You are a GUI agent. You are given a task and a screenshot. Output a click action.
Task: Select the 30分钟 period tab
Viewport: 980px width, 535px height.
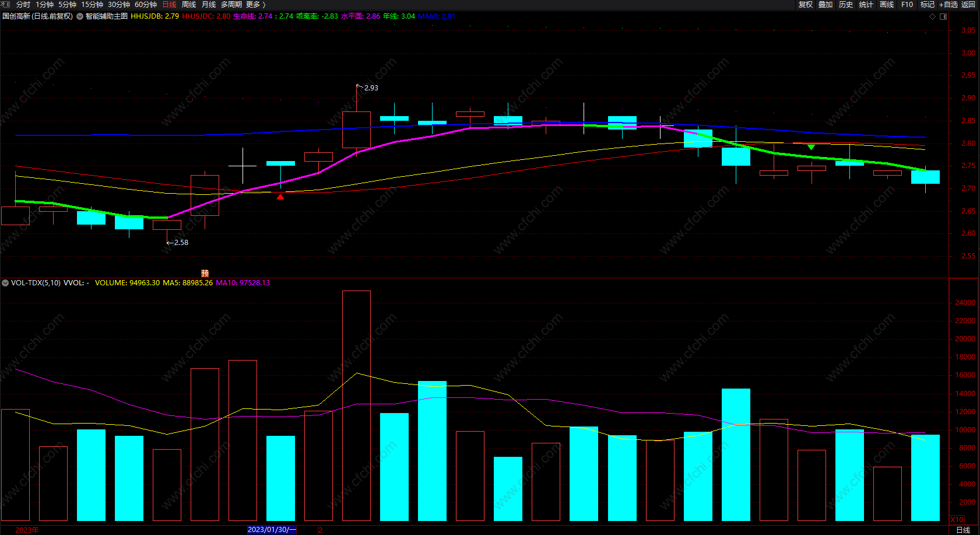click(x=119, y=5)
